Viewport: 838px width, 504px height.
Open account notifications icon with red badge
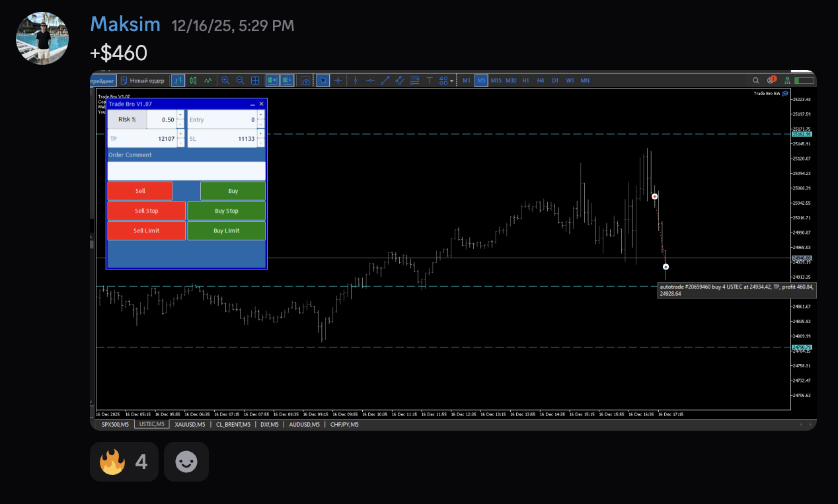771,81
